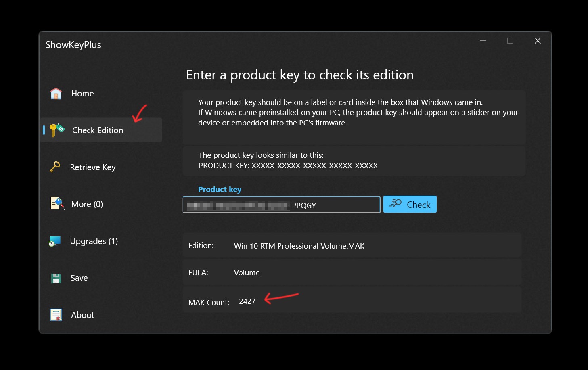
Task: Click the ShowKeyPlus window title
Action: [73, 45]
